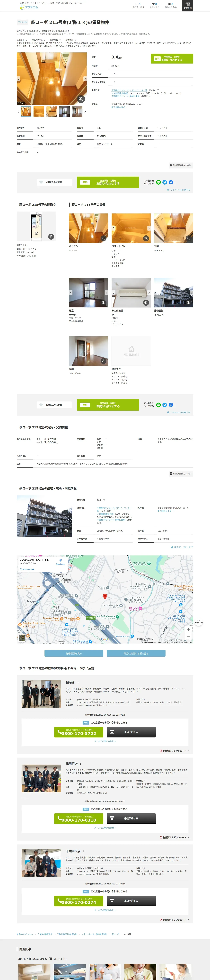Open recently viewed properties (最近見た物件)
Screen dimensions: 210x980
[x=138, y=5]
